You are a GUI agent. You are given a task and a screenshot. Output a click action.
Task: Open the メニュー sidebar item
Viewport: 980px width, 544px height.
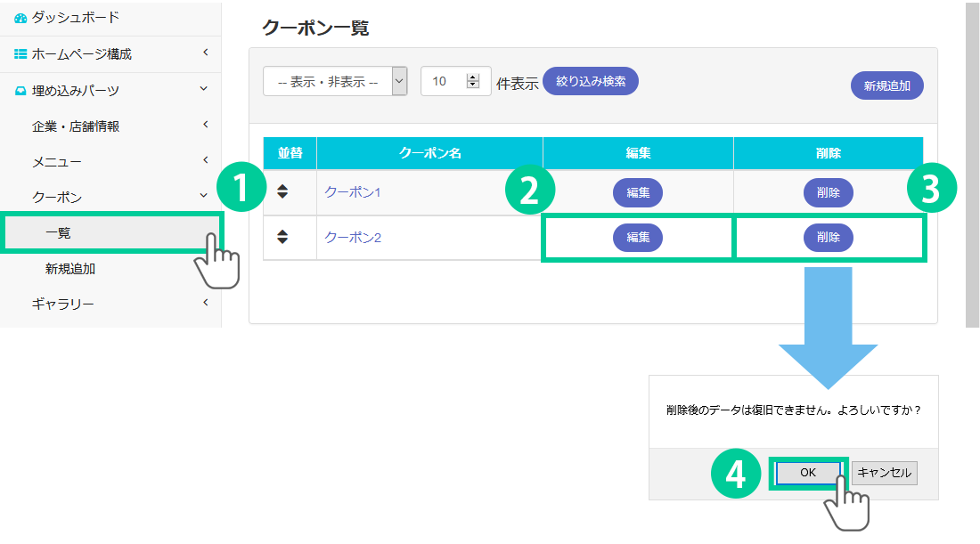point(57,161)
